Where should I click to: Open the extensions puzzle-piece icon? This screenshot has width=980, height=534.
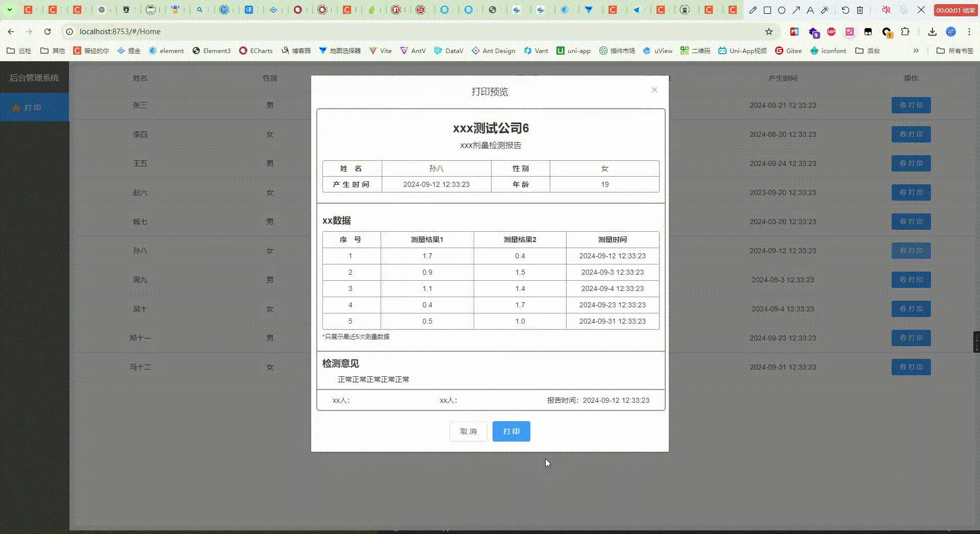(905, 32)
